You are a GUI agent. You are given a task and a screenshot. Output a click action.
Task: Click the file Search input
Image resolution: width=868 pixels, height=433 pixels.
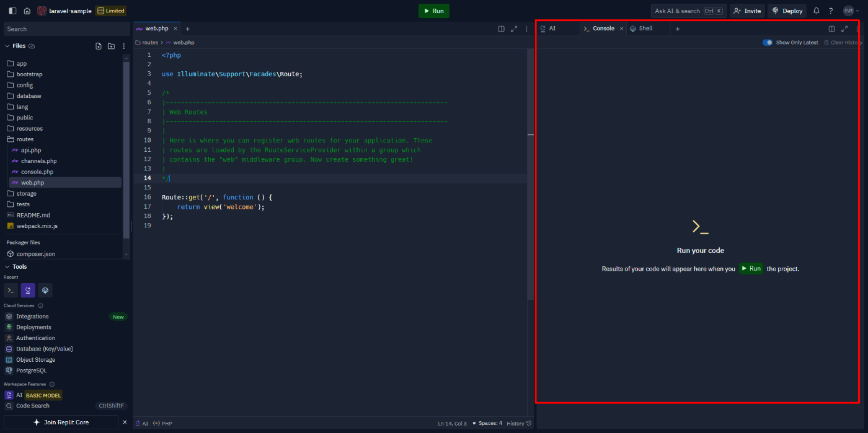66,29
